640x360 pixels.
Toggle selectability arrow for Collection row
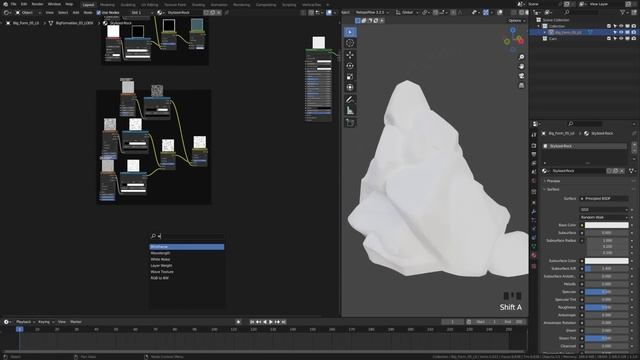tap(615, 26)
